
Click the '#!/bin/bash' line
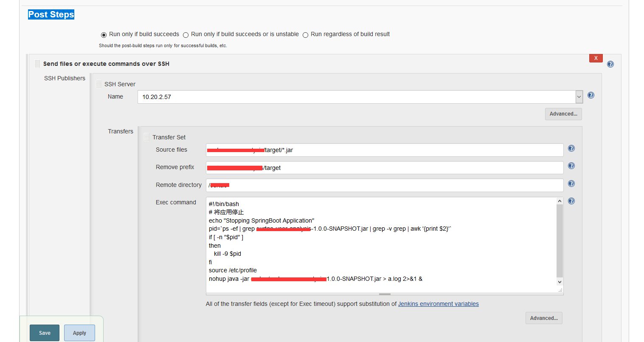224,204
